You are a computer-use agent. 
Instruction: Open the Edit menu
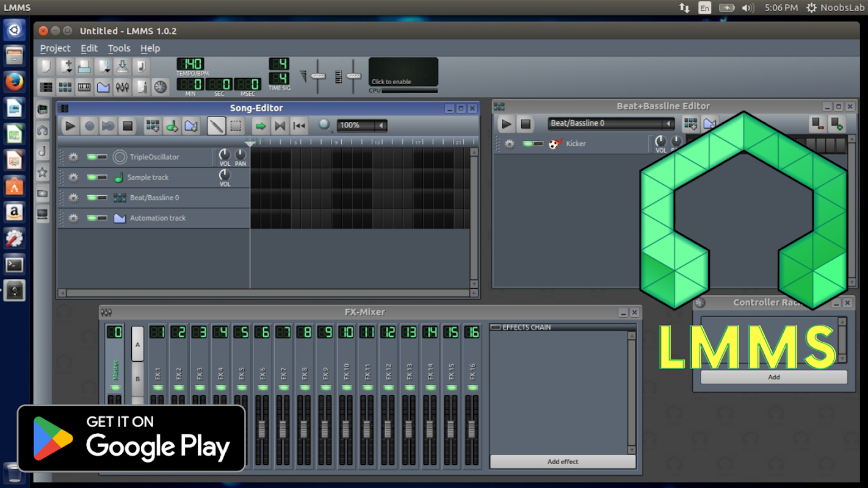[89, 48]
